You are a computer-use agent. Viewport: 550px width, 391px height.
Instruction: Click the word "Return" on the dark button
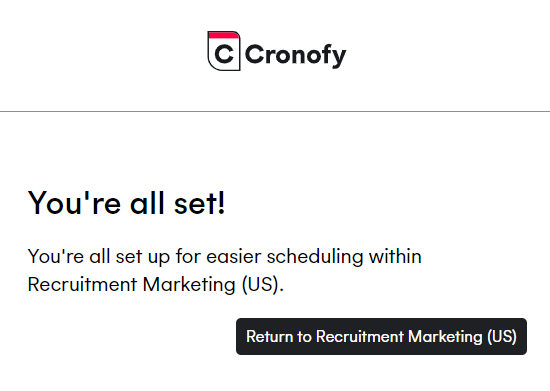269,336
